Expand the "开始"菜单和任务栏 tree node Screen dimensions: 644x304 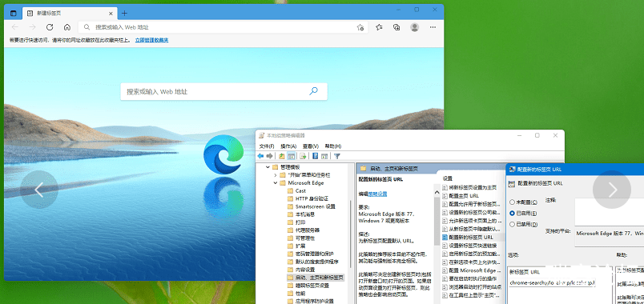(x=276, y=174)
